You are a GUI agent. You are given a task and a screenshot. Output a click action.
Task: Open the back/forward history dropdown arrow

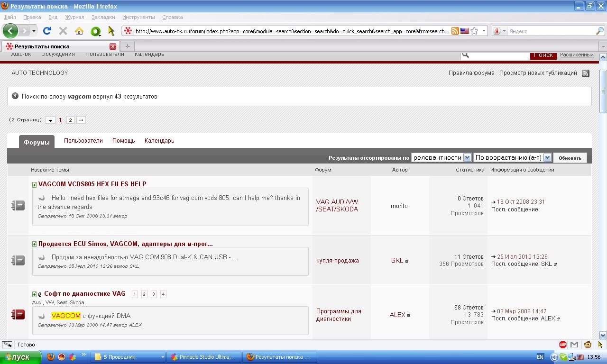34,31
